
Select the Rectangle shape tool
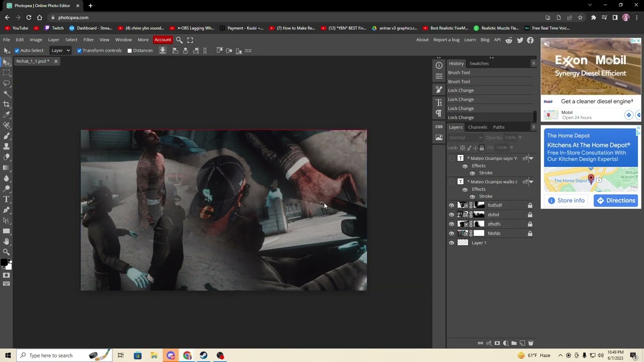[7, 231]
